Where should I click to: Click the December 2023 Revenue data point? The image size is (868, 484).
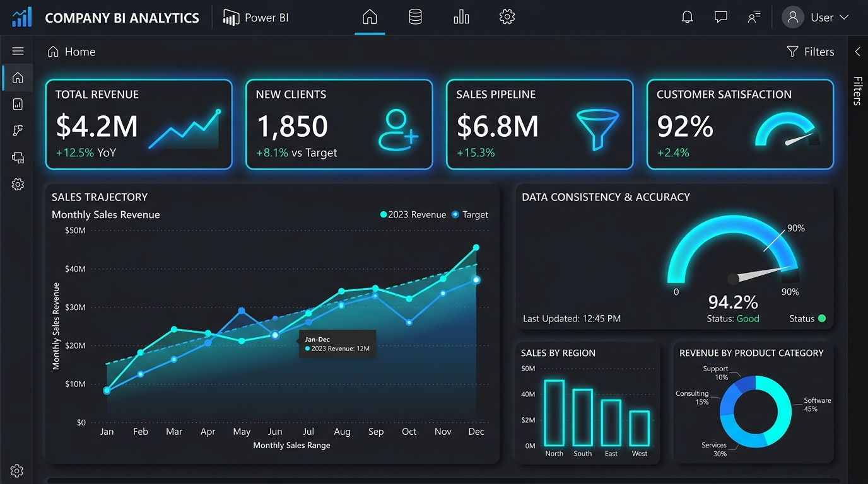476,248
